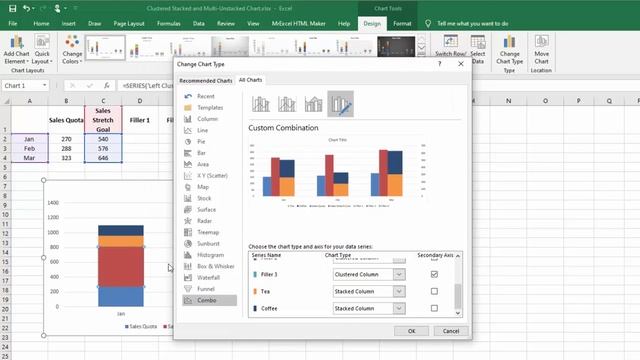Open the Name Box dropdown arrow

click(44, 86)
